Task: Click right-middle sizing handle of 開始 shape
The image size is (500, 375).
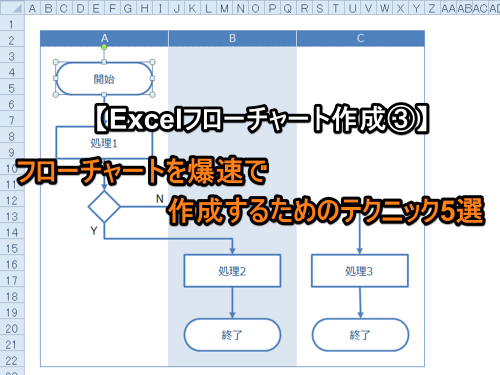Action: (x=152, y=79)
